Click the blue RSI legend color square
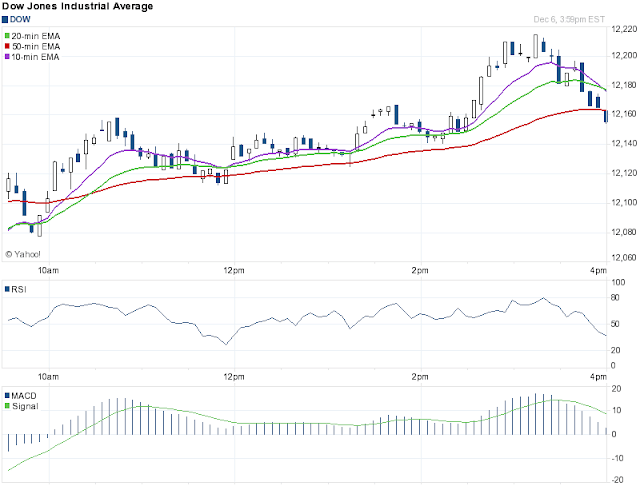 pyautogui.click(x=7, y=289)
